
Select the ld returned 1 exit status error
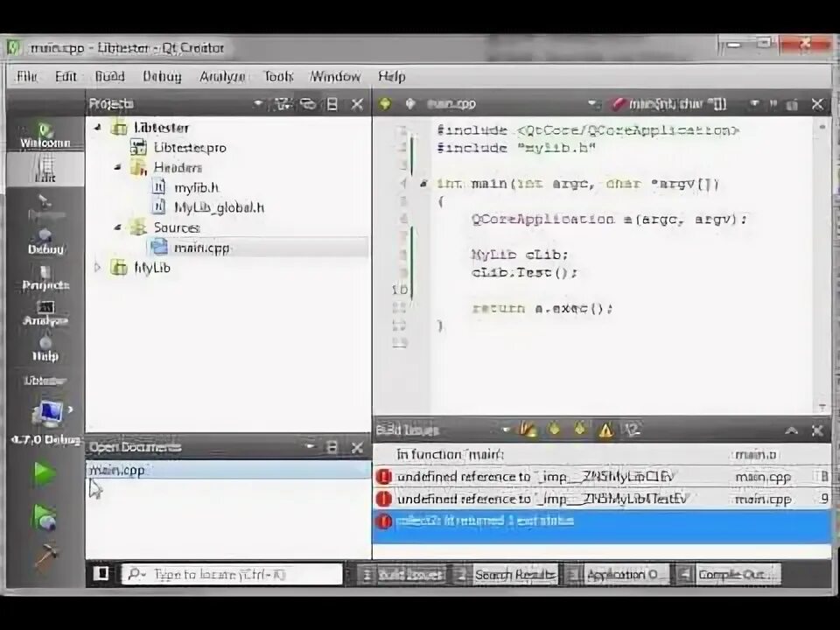[x=602, y=527]
